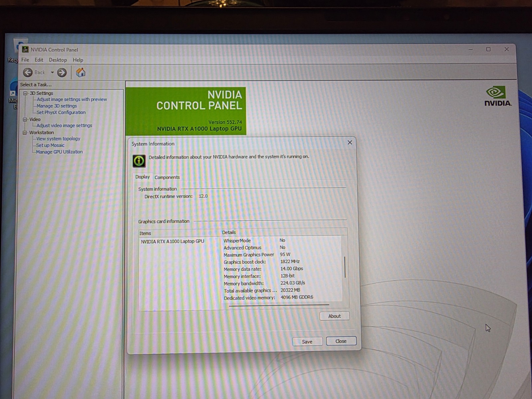The width and height of the screenshot is (532, 399).
Task: Click the 3D Settings tree label
Action: click(x=41, y=93)
